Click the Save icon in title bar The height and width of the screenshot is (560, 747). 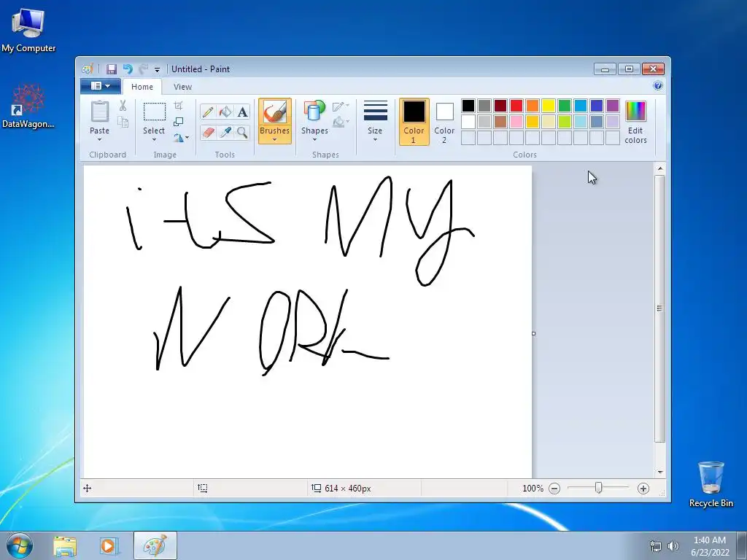click(x=111, y=69)
